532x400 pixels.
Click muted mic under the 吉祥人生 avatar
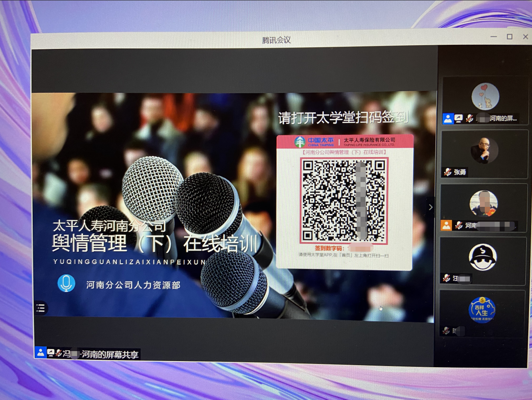[x=446, y=330]
